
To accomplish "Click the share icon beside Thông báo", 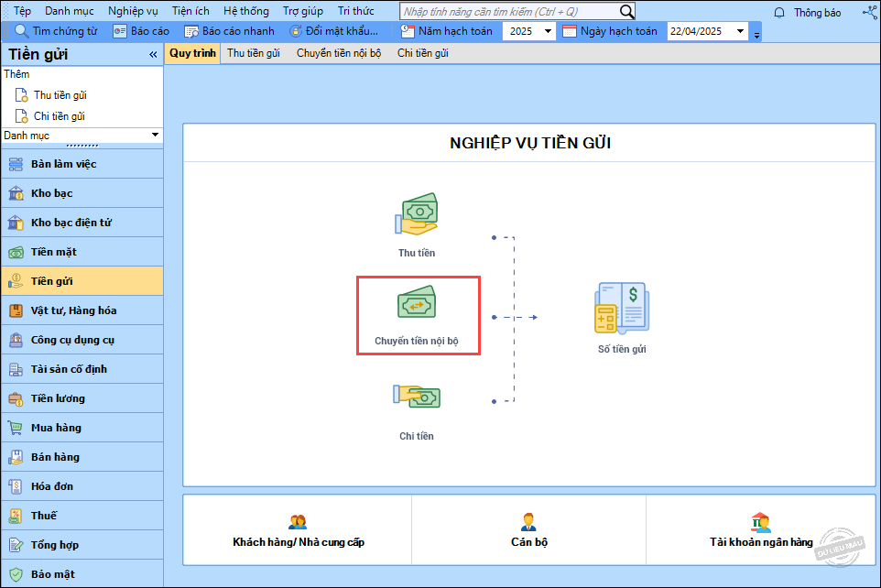I will pos(870,12).
